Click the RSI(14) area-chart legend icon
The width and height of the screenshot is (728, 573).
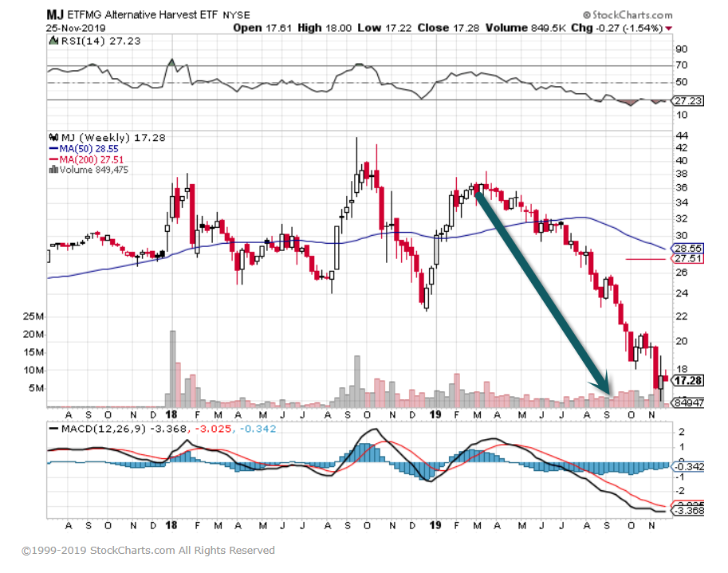coord(54,41)
